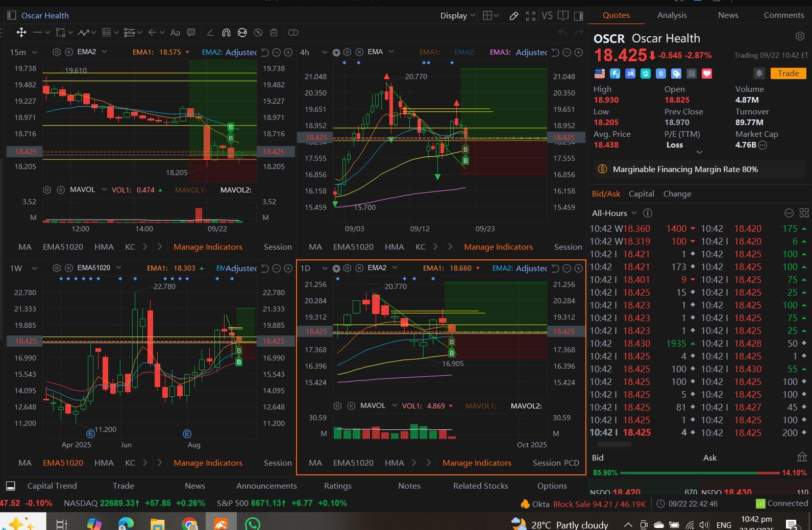
Task: Toggle Session PCD in 1D chart
Action: click(x=556, y=463)
